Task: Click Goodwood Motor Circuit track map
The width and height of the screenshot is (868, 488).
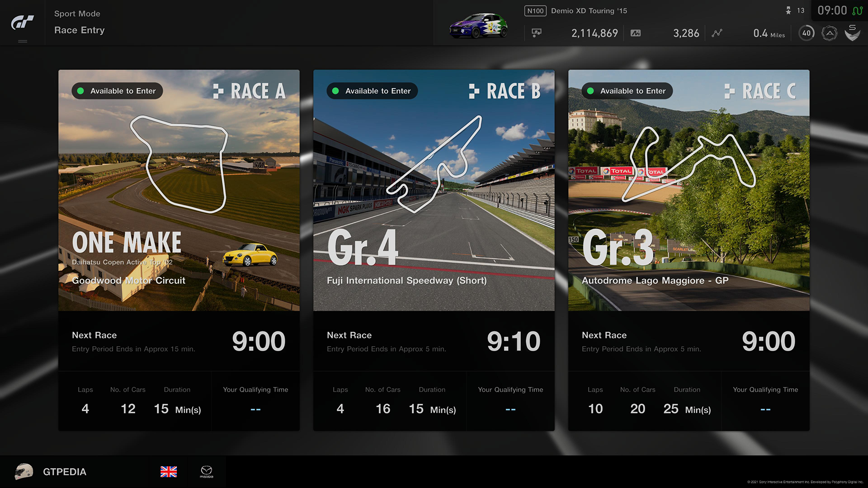Action: pyautogui.click(x=179, y=164)
